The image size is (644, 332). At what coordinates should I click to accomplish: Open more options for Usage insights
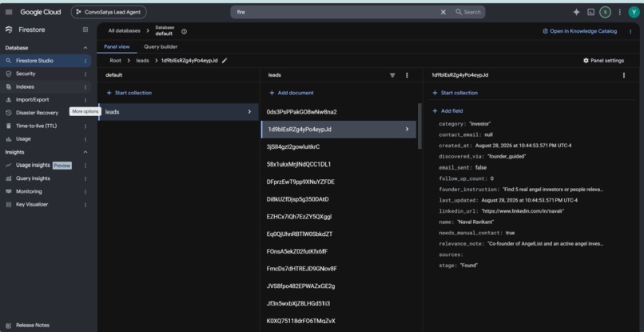[85, 166]
